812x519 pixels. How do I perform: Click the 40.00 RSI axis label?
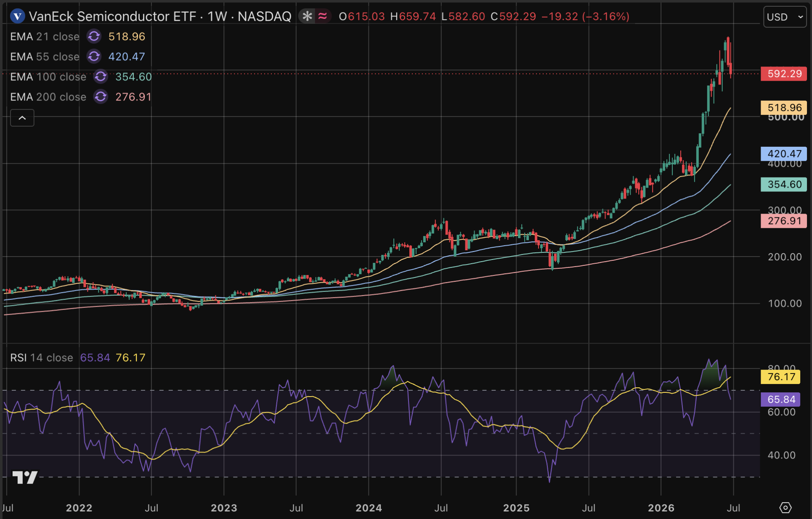[781, 455]
